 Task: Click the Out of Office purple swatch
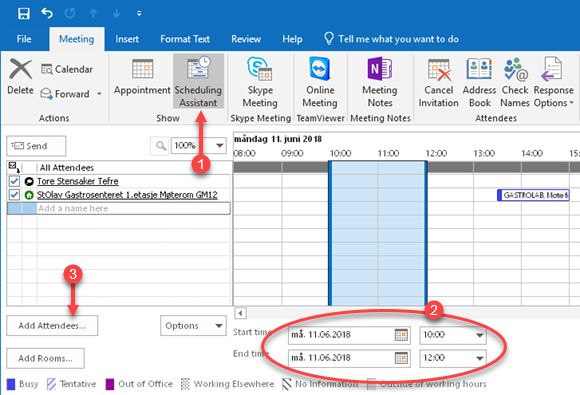tap(110, 384)
